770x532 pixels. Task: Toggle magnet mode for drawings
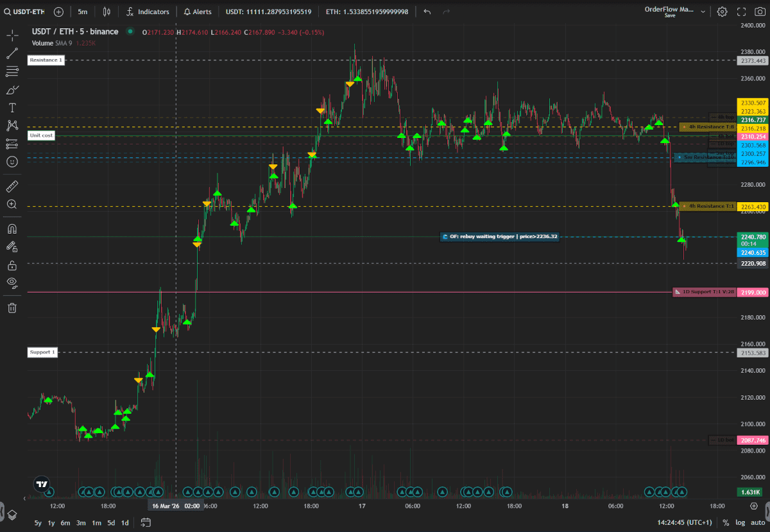(x=12, y=228)
